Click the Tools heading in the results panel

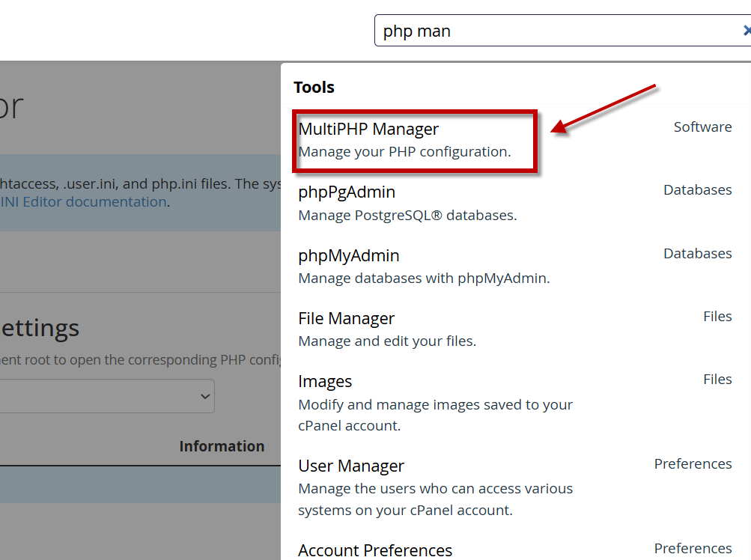(314, 88)
